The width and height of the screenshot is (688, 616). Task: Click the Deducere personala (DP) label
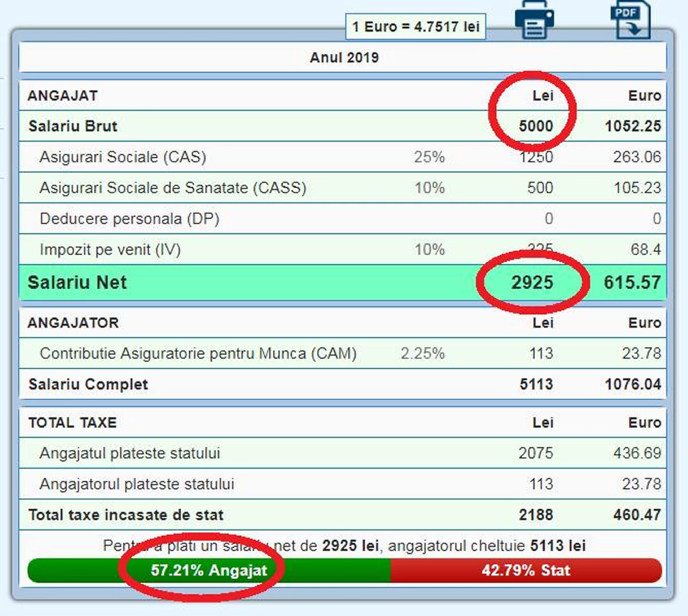click(130, 219)
